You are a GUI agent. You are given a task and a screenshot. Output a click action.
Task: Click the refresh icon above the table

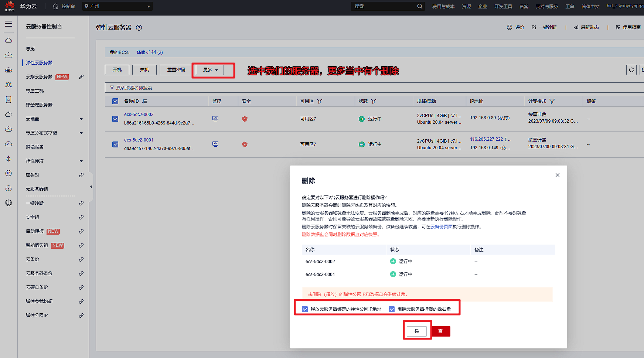click(x=631, y=70)
